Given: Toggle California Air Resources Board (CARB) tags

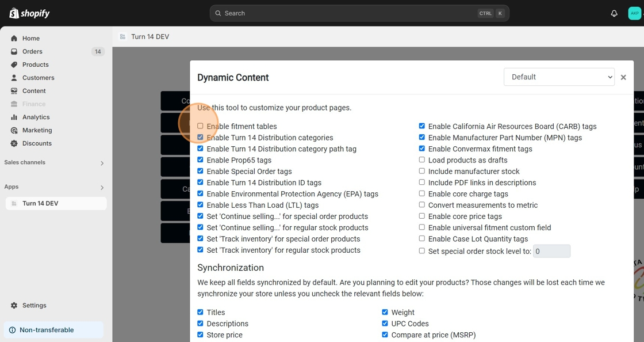Looking at the screenshot, I should (x=422, y=126).
